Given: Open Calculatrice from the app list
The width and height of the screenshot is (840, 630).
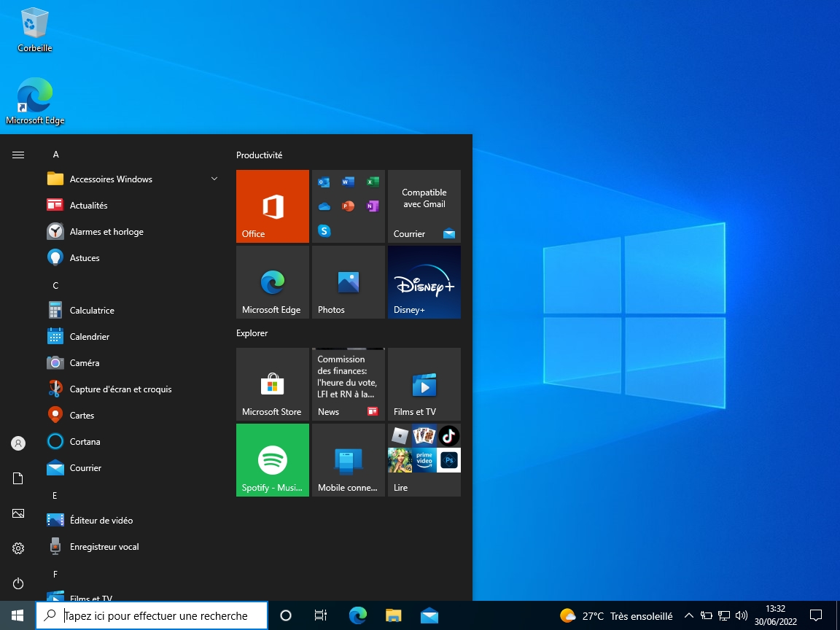Looking at the screenshot, I should [133, 310].
